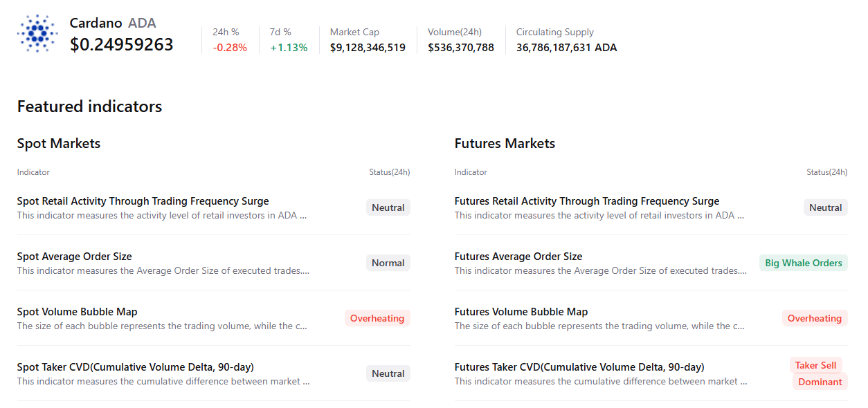The width and height of the screenshot is (868, 408).
Task: Click Indicator column header in Spot Markets
Action: [33, 172]
